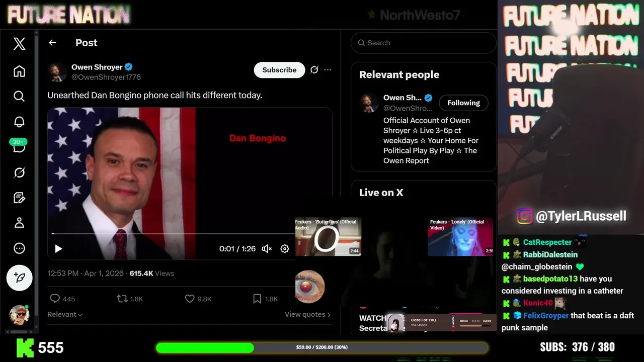This screenshot has height=362, width=644.
Task: Open Grok icon in sidebar
Action: (19, 172)
